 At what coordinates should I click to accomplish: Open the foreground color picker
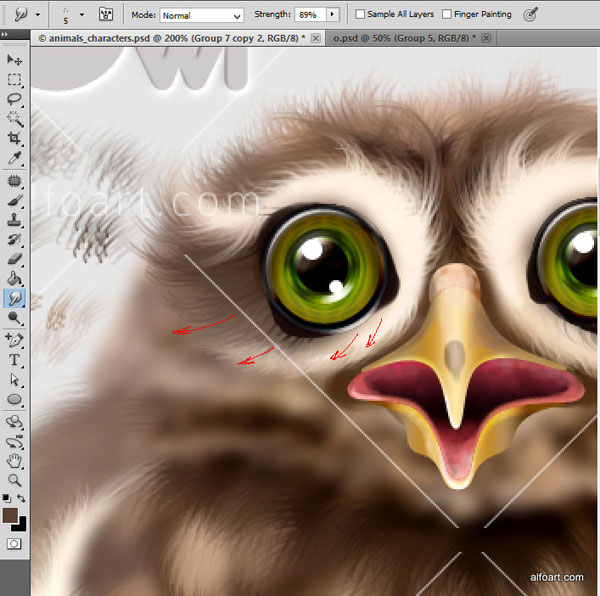[x=10, y=515]
